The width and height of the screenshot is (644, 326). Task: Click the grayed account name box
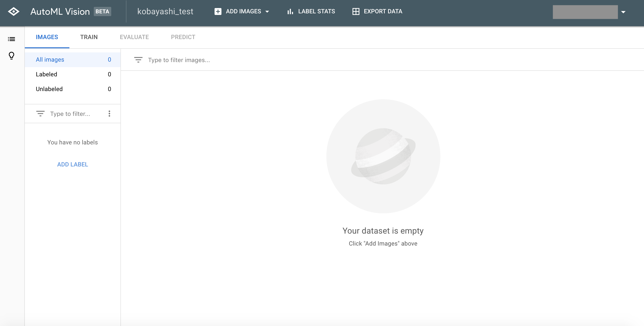tap(585, 12)
